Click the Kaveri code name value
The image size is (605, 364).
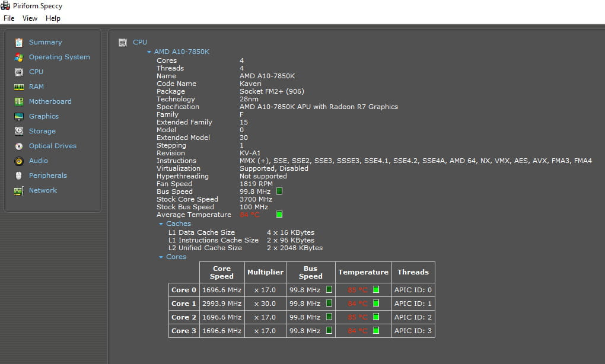[250, 84]
